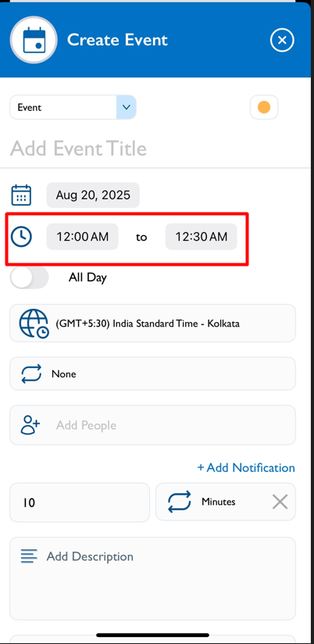The image size is (314, 644).
Task: Click the calendar icon in Create Event header
Action: coord(34,40)
